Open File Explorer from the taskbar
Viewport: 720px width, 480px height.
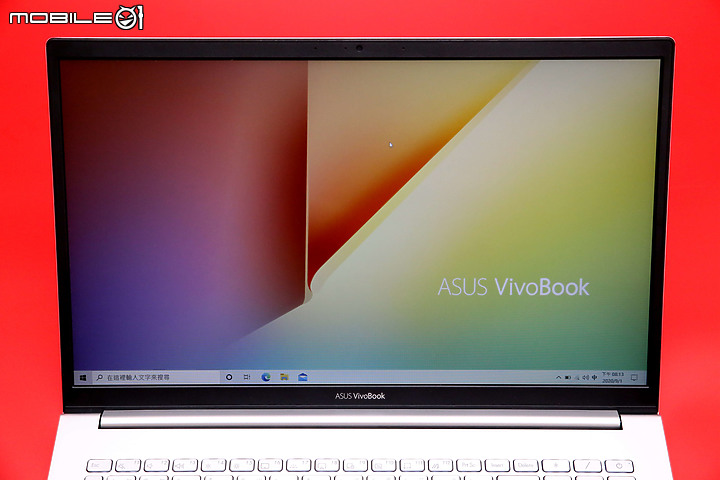click(284, 377)
